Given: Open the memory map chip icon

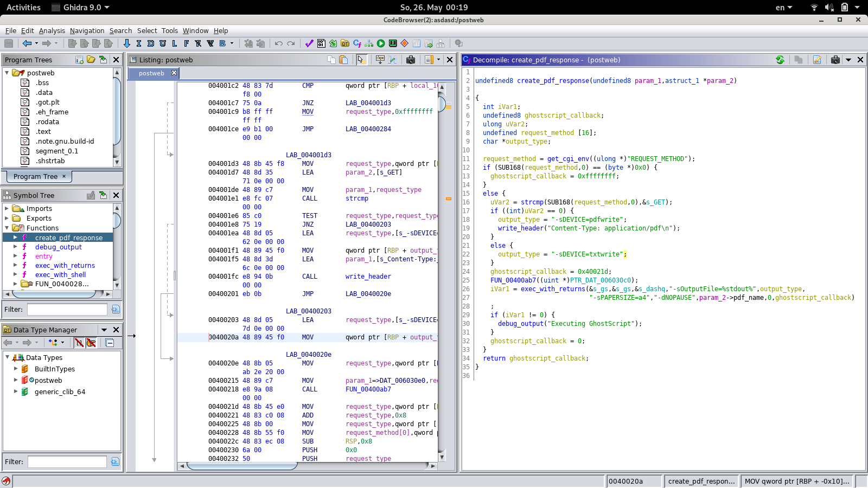Looking at the screenshot, I should pos(393,43).
